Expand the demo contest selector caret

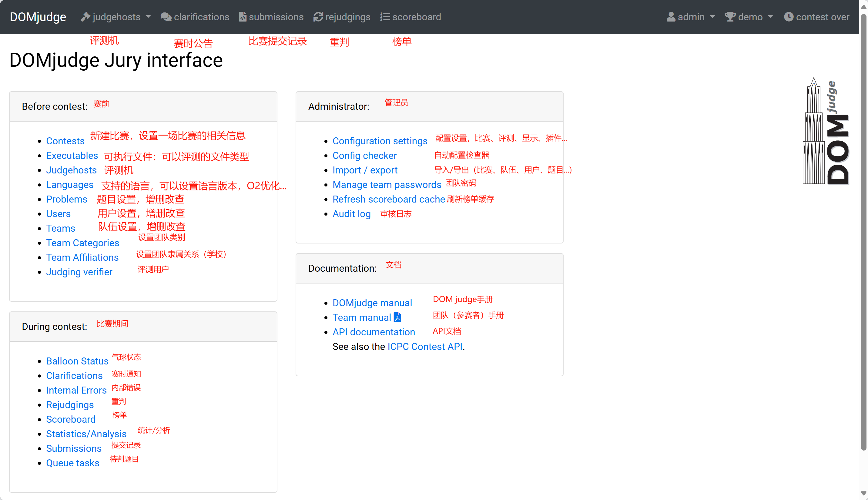click(x=770, y=17)
